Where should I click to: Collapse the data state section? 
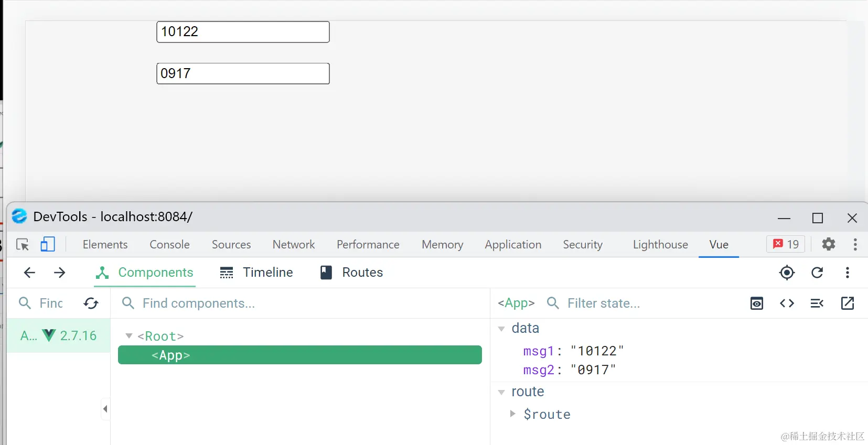point(501,329)
